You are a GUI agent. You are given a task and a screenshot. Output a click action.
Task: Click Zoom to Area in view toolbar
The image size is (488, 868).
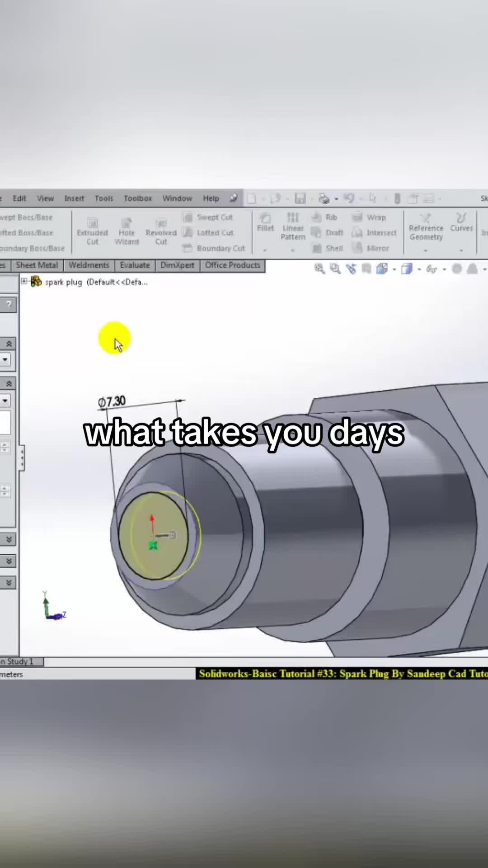pyautogui.click(x=335, y=269)
